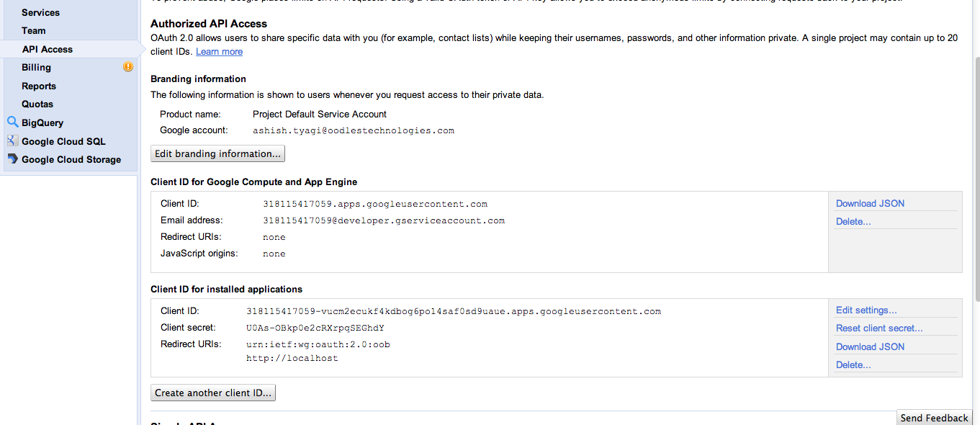Click Reset client secret link

pos(879,328)
